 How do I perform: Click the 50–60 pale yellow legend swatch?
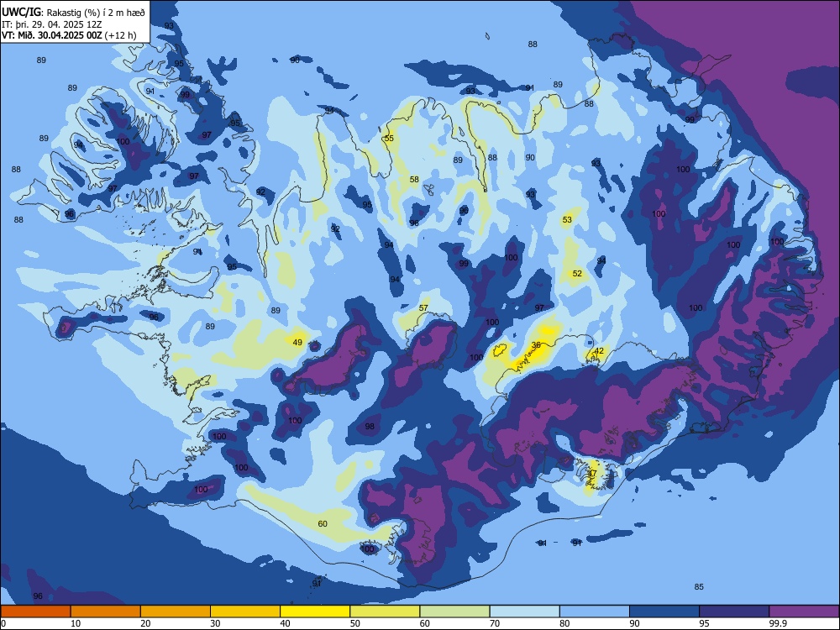tap(385, 612)
